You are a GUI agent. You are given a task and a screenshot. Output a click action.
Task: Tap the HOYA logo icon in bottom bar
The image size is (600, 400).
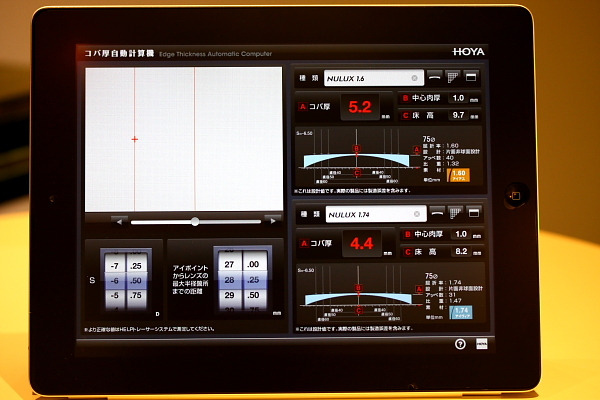coord(482,344)
